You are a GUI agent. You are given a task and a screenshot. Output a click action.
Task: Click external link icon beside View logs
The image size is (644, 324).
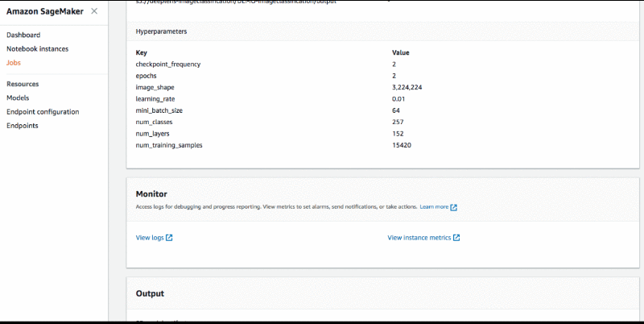pos(169,238)
